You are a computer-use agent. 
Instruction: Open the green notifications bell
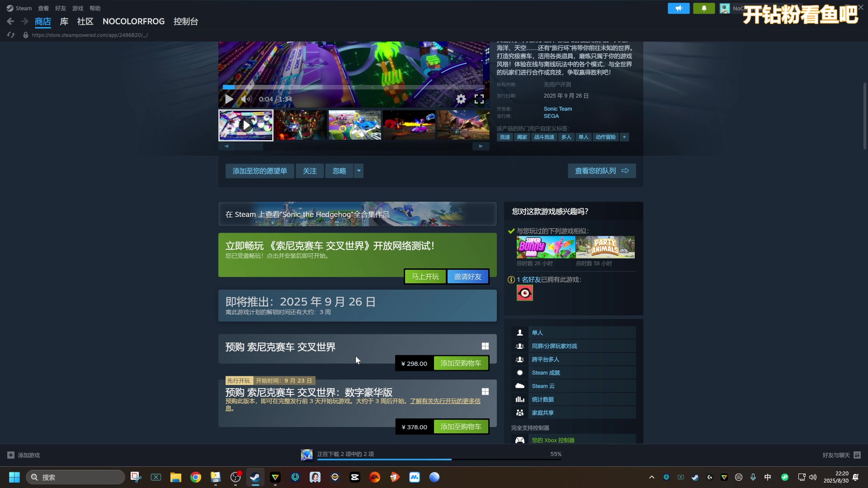(x=704, y=8)
